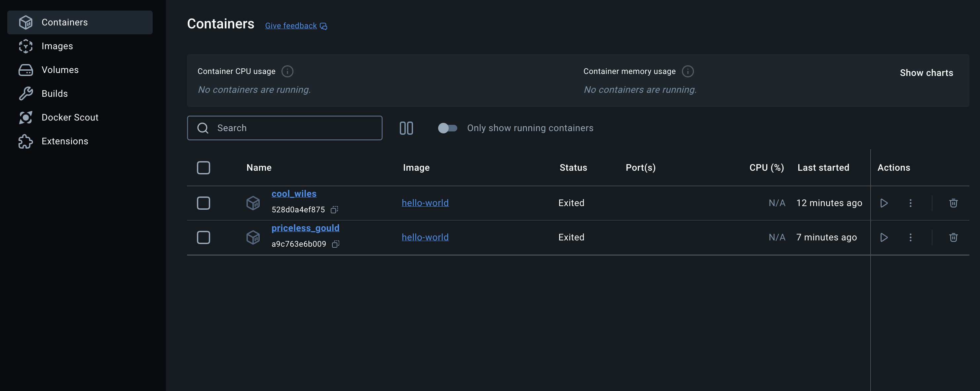Click the priceless_gould container cube icon
Image resolution: width=980 pixels, height=391 pixels.
pyautogui.click(x=253, y=237)
